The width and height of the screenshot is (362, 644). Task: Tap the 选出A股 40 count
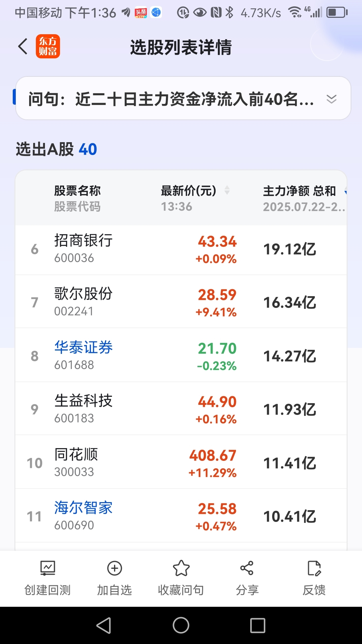[88, 149]
